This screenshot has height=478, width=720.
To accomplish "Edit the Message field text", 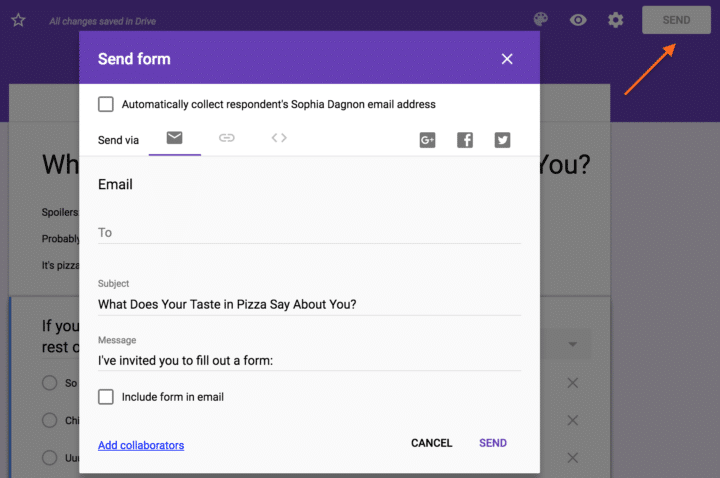I will pos(309,360).
